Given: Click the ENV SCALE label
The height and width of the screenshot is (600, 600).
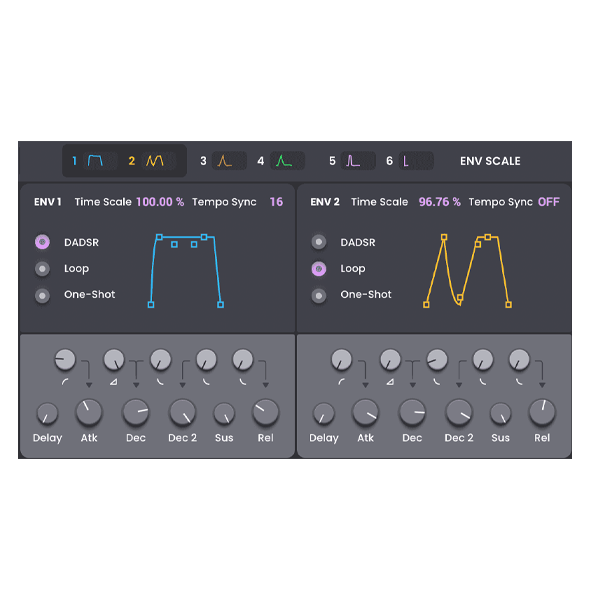Looking at the screenshot, I should [x=490, y=161].
